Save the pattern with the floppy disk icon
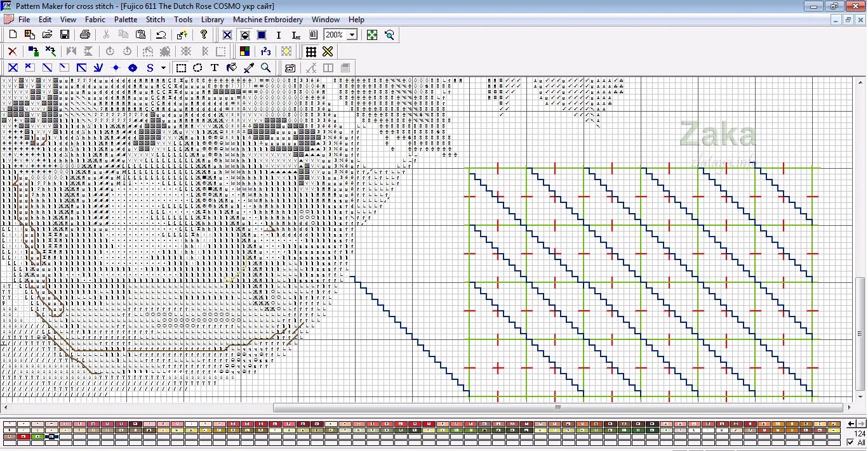 pos(64,35)
